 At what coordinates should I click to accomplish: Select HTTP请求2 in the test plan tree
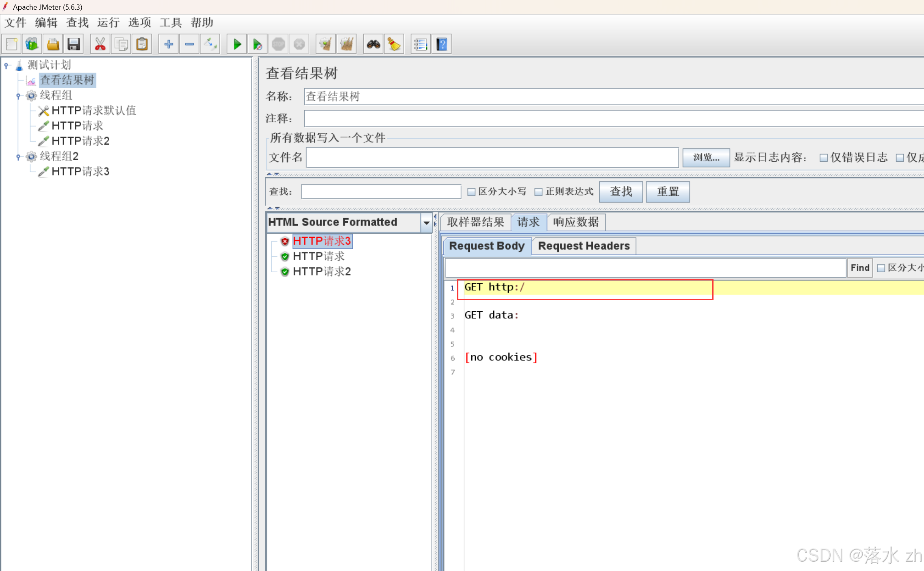(80, 141)
